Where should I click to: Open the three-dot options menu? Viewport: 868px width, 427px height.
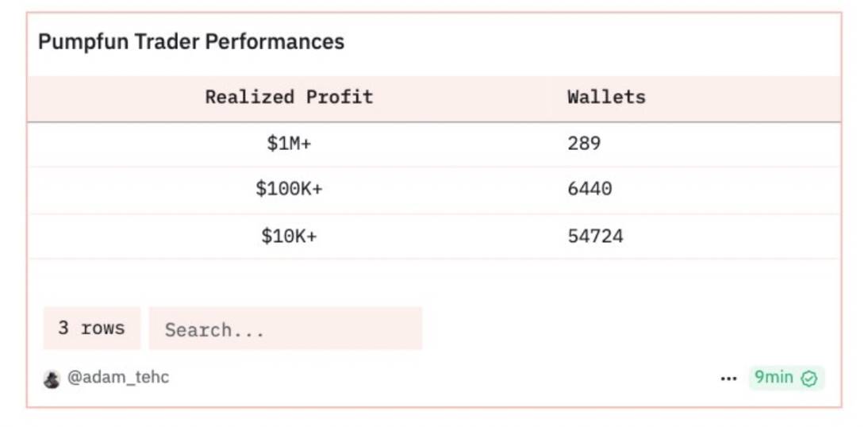tap(728, 379)
